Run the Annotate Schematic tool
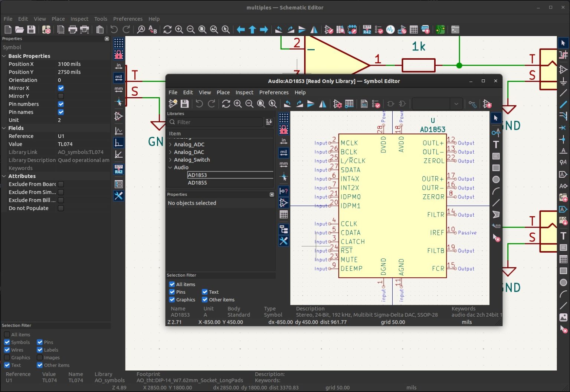The image size is (570, 392). 367,30
